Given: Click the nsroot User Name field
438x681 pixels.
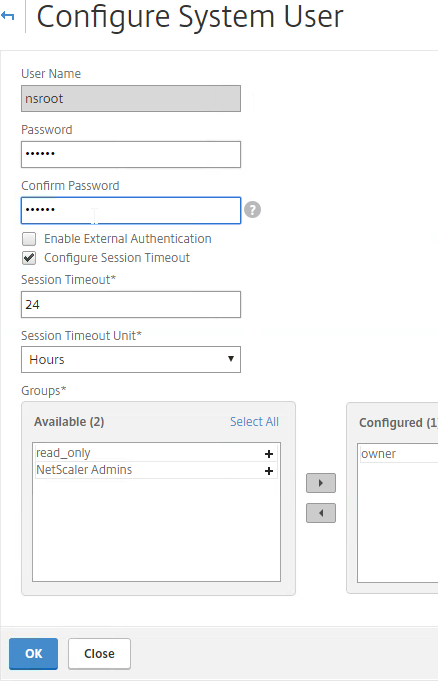Looking at the screenshot, I should coord(131,99).
